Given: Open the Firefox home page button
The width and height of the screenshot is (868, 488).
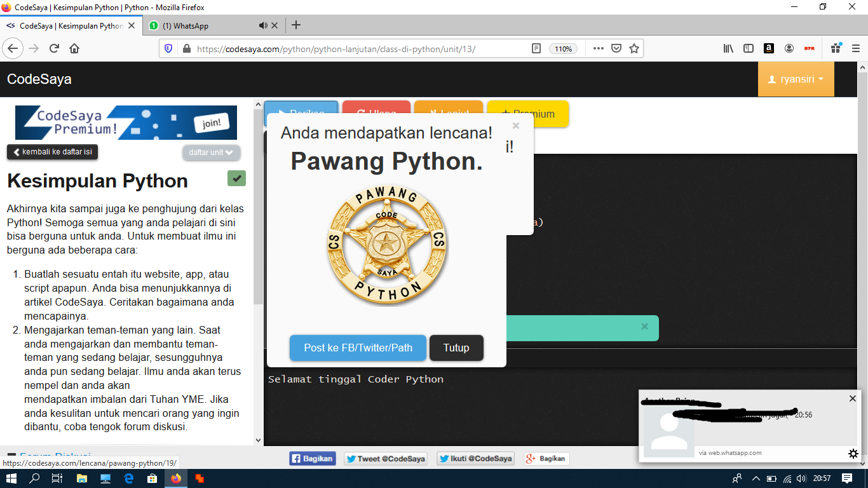Looking at the screenshot, I should click(74, 48).
